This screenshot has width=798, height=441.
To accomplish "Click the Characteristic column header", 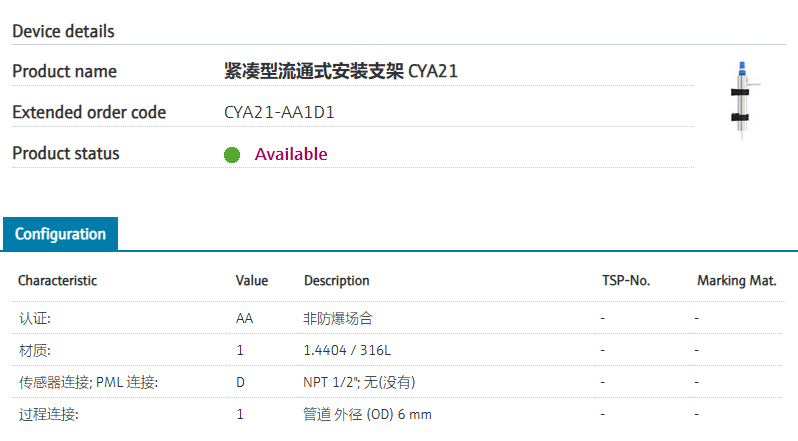I will tap(58, 280).
